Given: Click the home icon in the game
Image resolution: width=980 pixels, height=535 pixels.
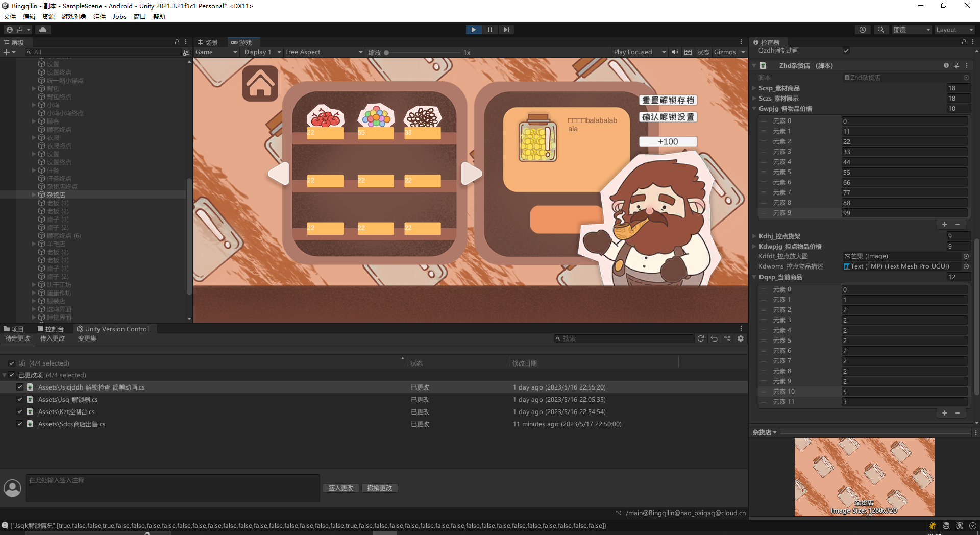Looking at the screenshot, I should click(260, 83).
